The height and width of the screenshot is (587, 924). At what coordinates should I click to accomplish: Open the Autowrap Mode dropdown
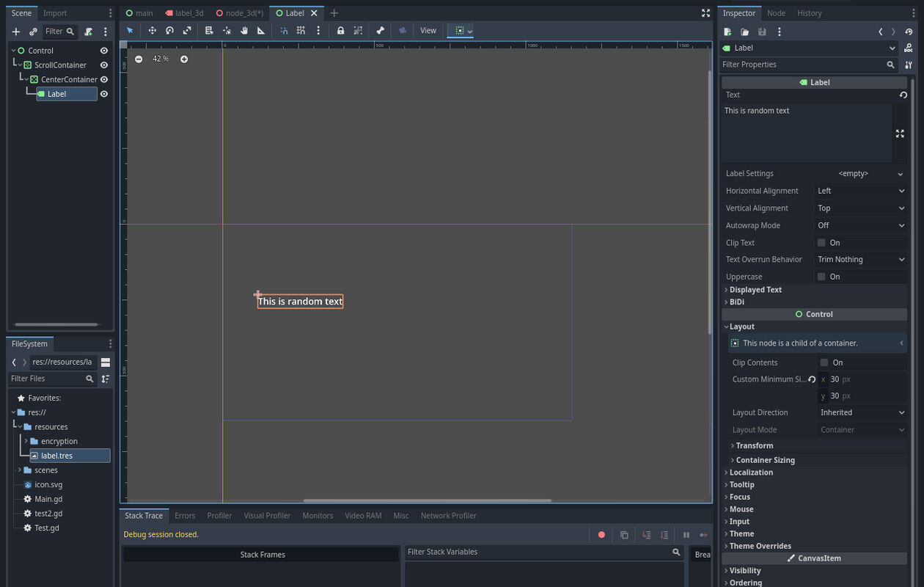point(861,225)
